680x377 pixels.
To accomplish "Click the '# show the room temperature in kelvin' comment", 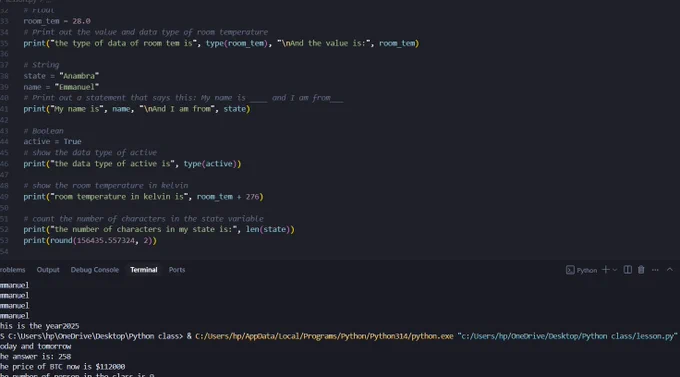I will [x=106, y=185].
